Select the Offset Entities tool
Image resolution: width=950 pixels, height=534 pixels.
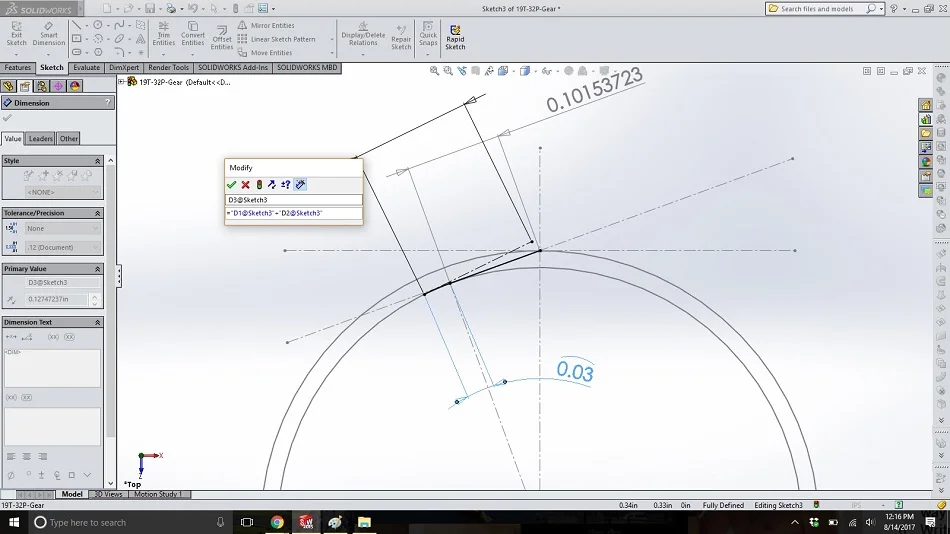click(x=222, y=38)
